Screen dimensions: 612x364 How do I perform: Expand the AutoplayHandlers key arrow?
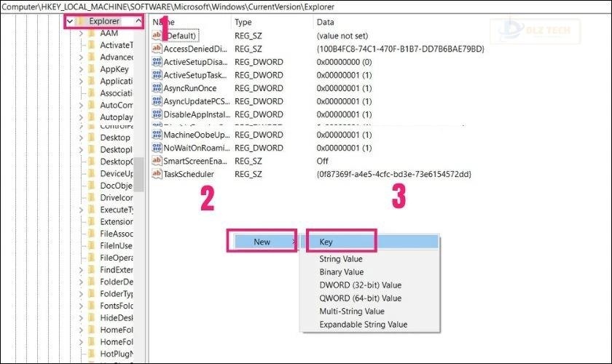[80, 117]
